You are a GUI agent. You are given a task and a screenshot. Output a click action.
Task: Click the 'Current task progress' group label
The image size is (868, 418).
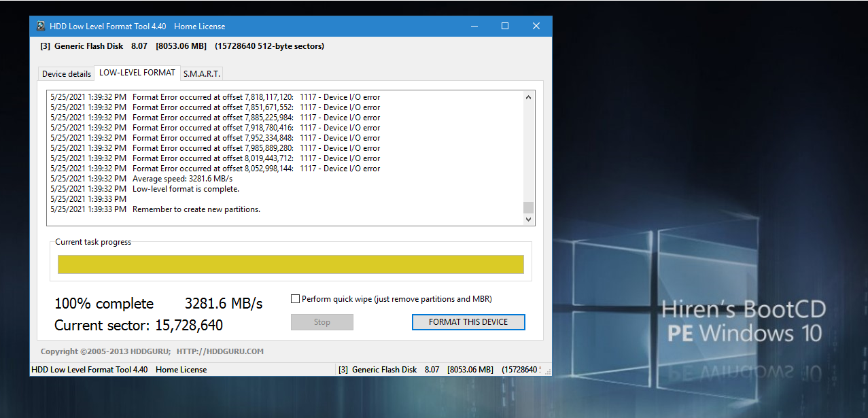coord(93,242)
